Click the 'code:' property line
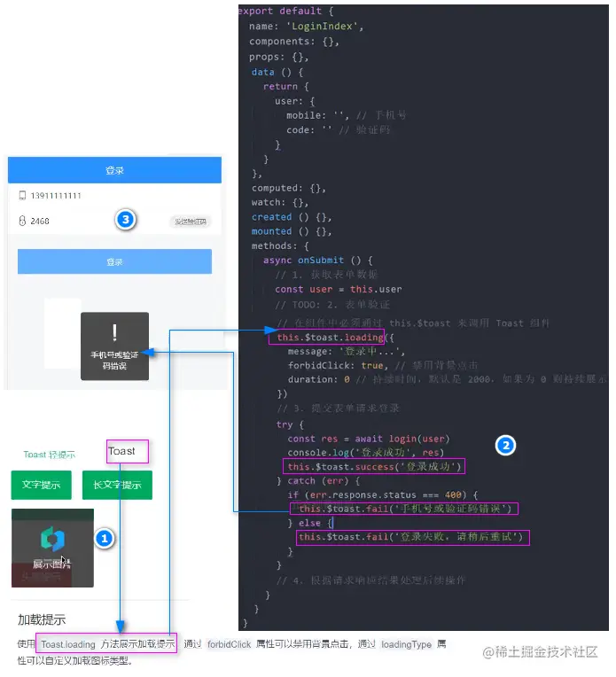This screenshot has width=616, height=677. tap(338, 129)
